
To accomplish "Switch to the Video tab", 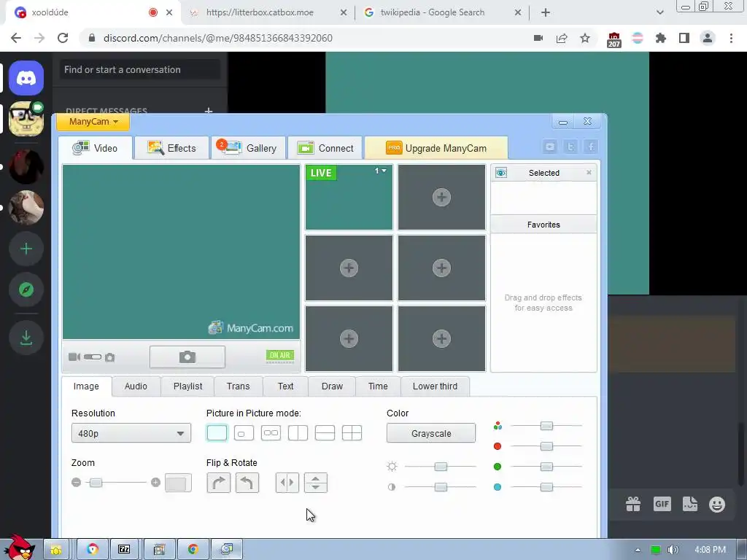I will [96, 148].
